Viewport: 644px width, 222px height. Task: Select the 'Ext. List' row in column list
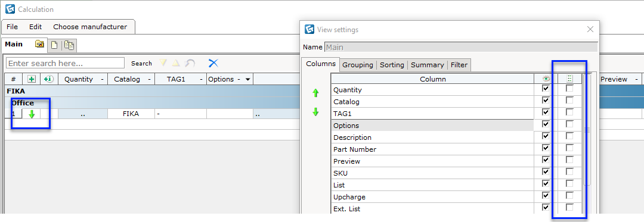432,208
